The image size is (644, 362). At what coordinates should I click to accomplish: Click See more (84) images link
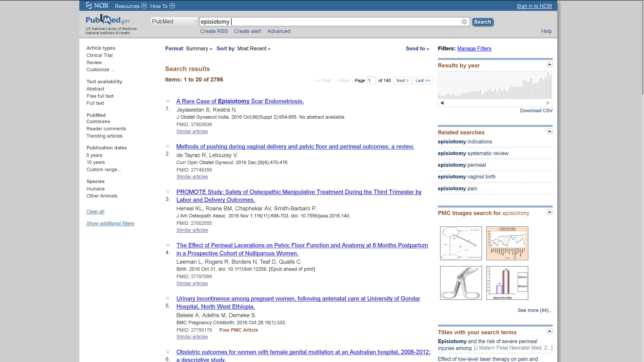tap(535, 310)
